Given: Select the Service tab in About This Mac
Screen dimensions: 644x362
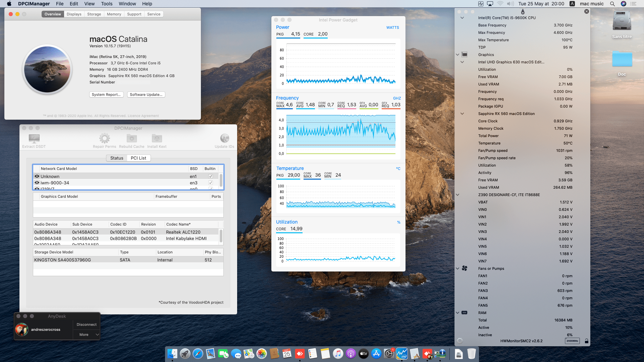Looking at the screenshot, I should point(154,14).
